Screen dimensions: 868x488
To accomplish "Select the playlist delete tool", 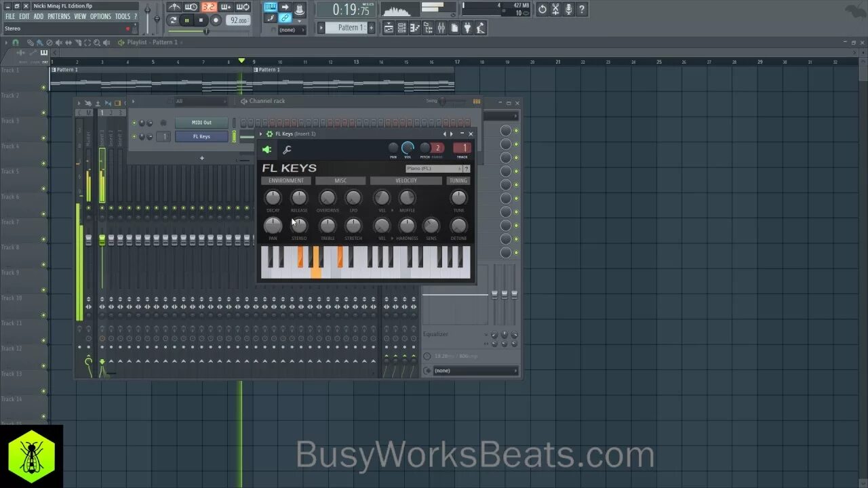I will click(x=49, y=42).
